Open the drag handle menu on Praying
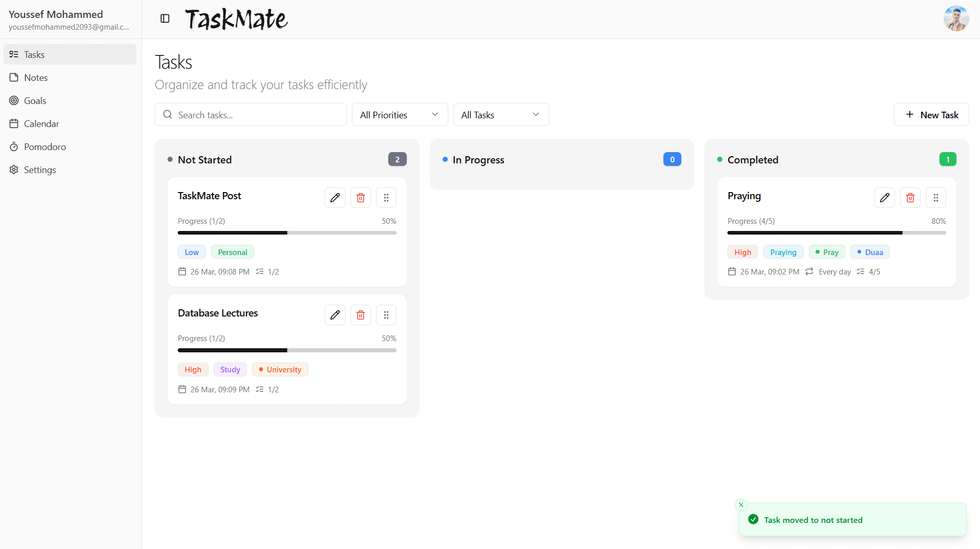The width and height of the screenshot is (980, 549). pos(935,197)
